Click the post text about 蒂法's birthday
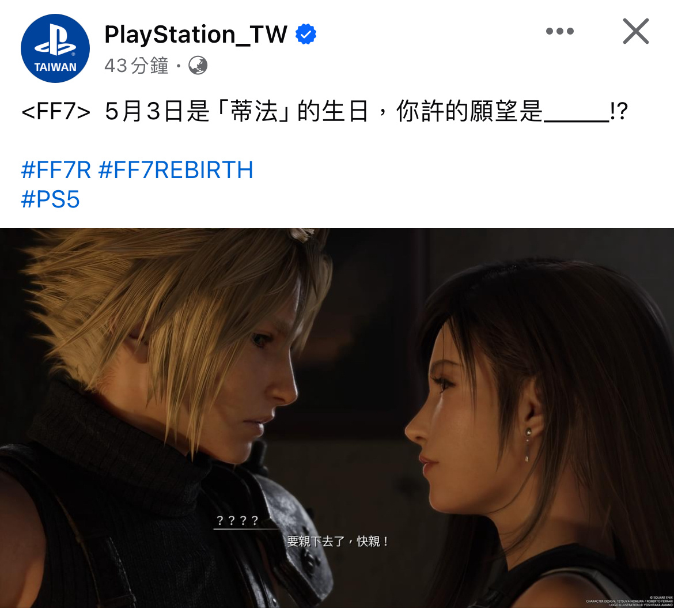The image size is (674, 616). point(325,111)
